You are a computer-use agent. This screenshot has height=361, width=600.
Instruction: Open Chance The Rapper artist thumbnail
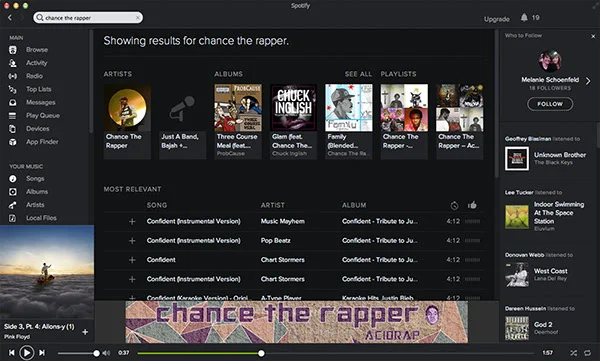[x=127, y=108]
